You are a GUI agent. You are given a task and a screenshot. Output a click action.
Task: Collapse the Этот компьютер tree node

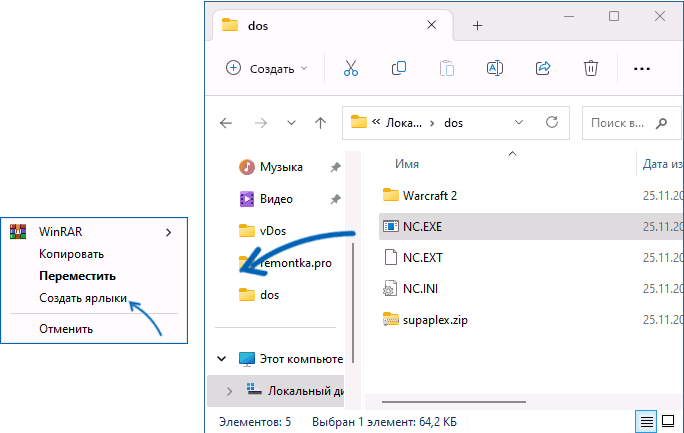coord(221,358)
